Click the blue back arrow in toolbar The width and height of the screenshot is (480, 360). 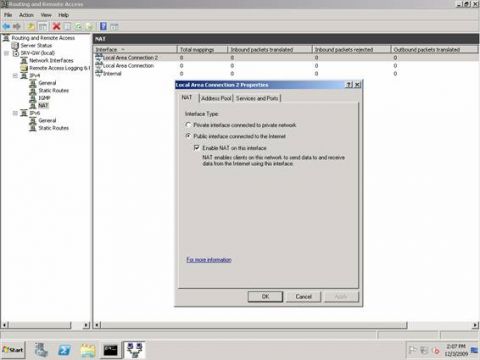point(6,26)
